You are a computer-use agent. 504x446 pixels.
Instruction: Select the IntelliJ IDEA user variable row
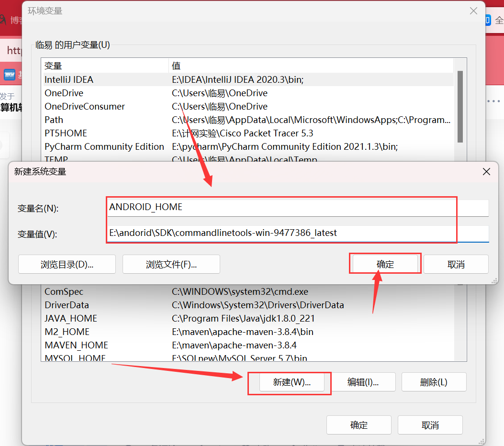248,80
